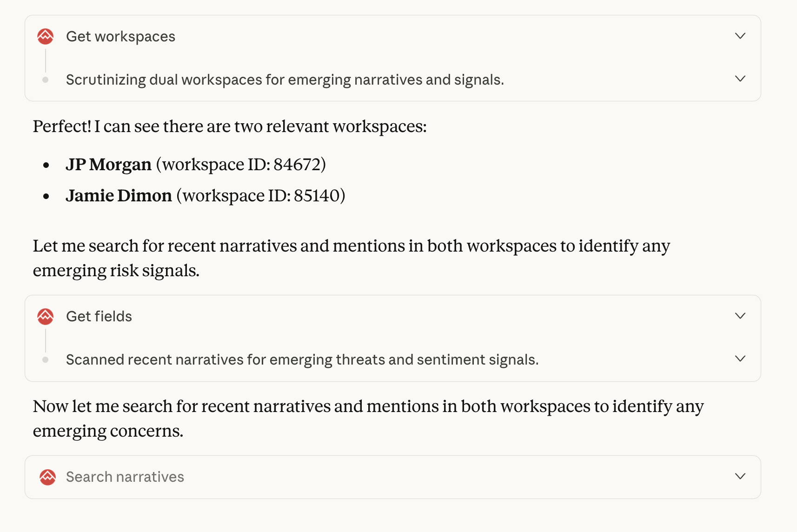Open the Get workspaces tool call label

click(x=120, y=37)
